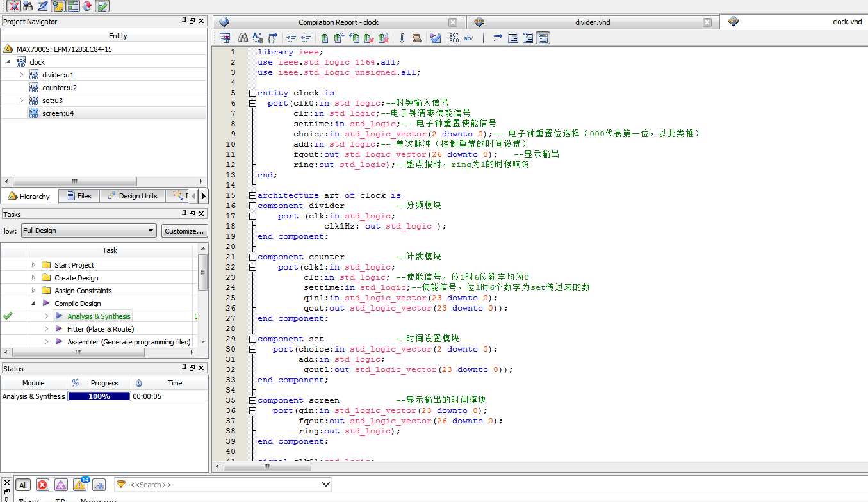Expand the Create Design task

(34, 277)
